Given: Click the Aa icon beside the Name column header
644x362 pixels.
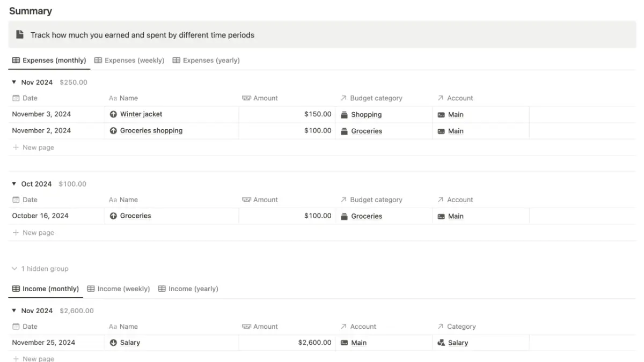Looking at the screenshot, I should pos(113,98).
